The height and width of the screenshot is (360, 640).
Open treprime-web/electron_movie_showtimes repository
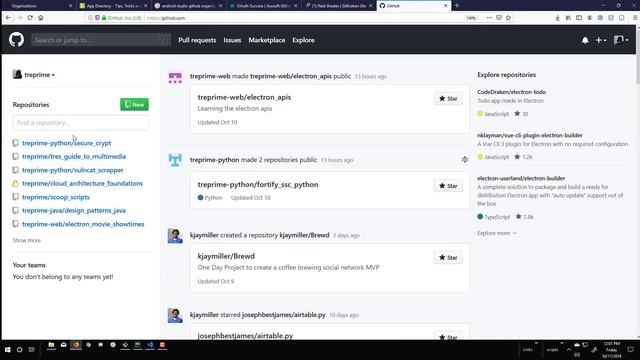(x=83, y=224)
